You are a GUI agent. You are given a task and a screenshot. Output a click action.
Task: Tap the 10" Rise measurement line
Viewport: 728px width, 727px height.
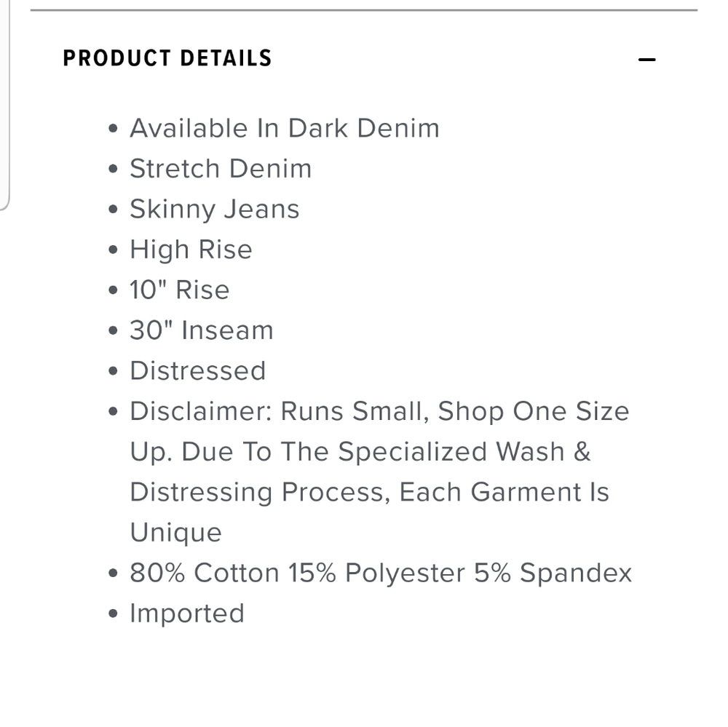pos(180,290)
